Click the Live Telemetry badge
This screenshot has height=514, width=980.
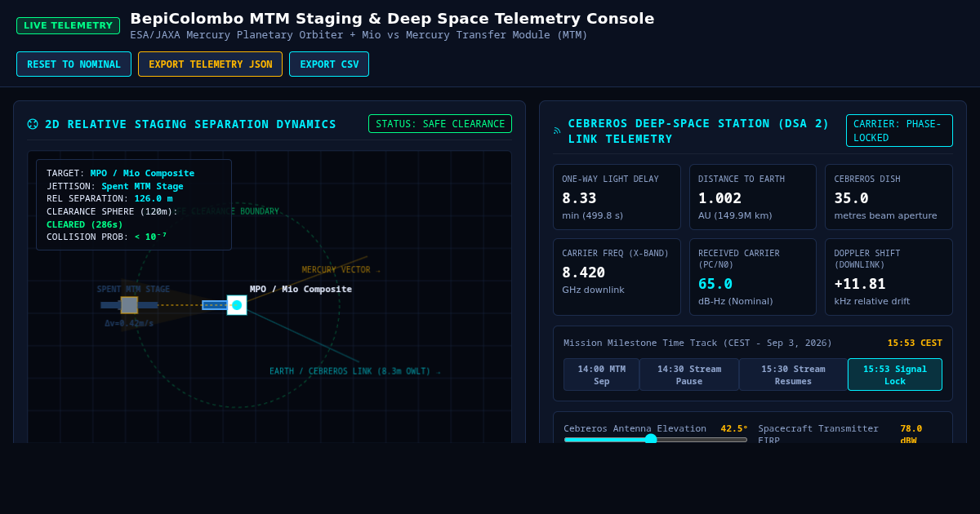[x=68, y=25]
